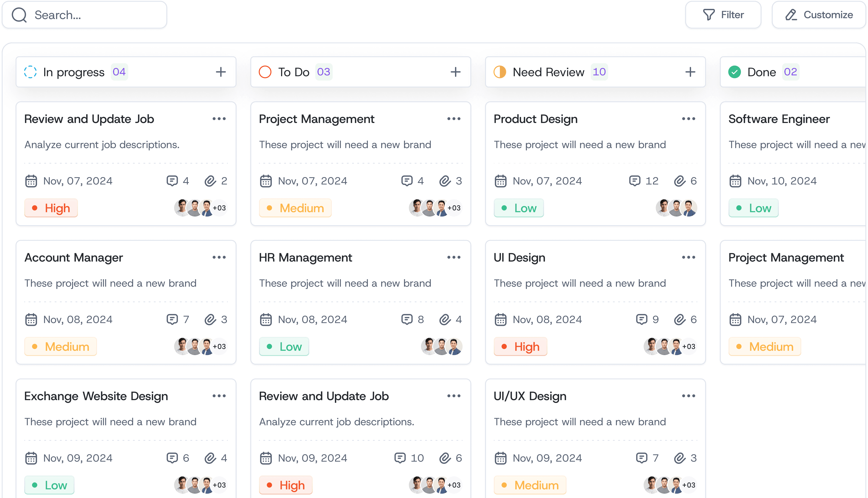
Task: Open the HR Management card title
Action: click(305, 257)
